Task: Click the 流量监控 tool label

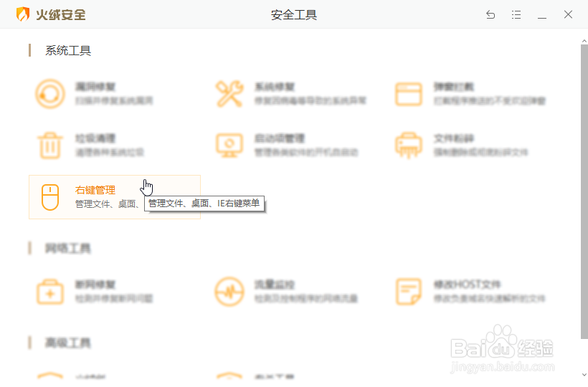Action: click(x=275, y=285)
